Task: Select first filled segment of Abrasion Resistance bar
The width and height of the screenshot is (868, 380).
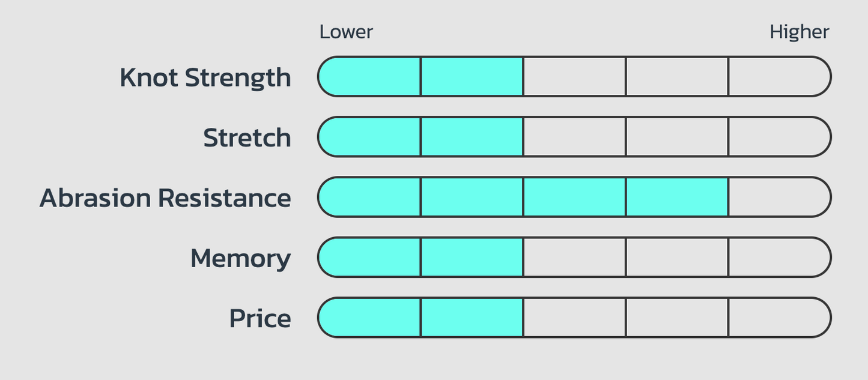Action: (x=369, y=197)
